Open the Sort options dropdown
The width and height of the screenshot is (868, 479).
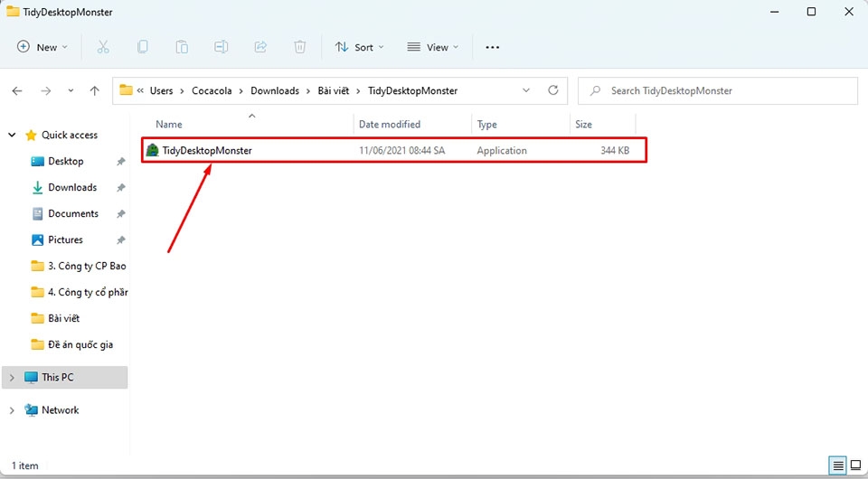click(x=359, y=47)
